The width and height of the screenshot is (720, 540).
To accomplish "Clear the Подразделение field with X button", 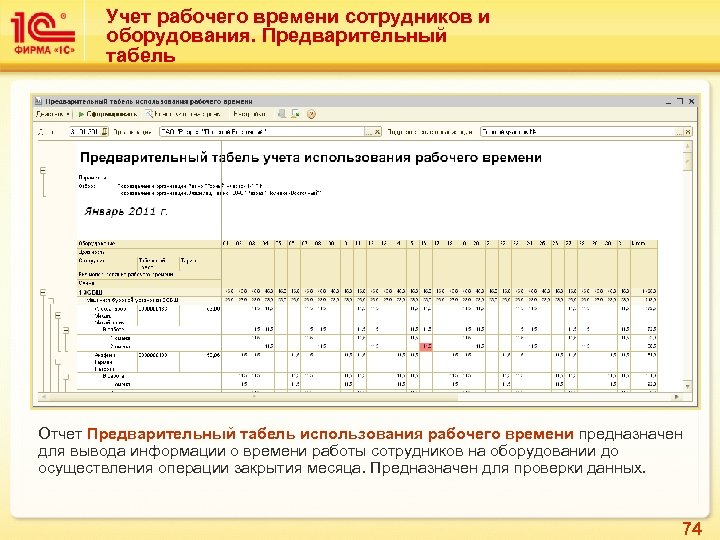I will coord(688,132).
